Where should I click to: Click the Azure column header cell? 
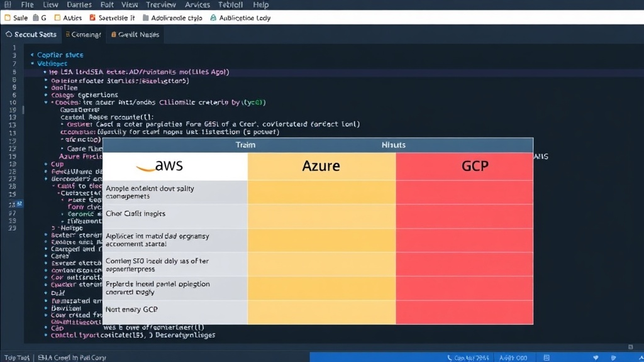[321, 166]
